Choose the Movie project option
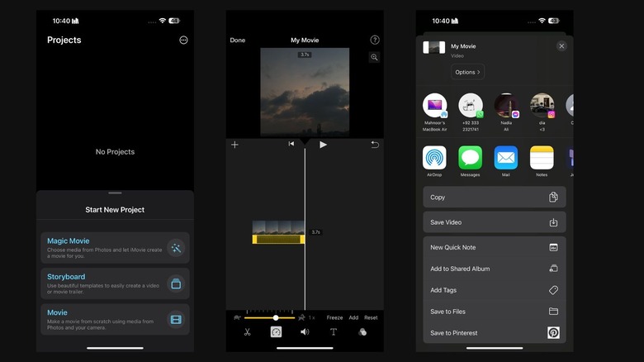644x362 pixels. (115, 320)
